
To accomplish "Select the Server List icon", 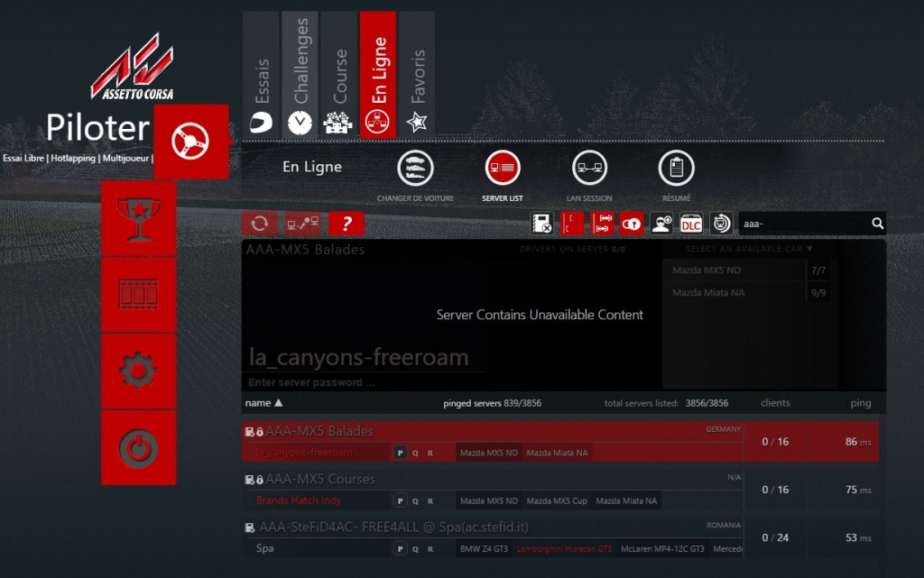I will (x=502, y=168).
